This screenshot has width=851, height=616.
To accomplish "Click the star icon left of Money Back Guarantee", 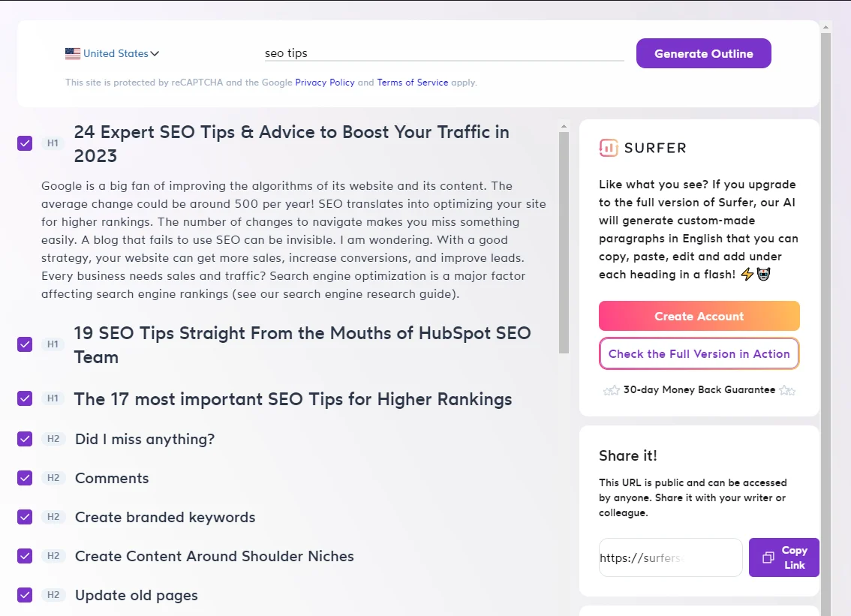I will click(611, 390).
